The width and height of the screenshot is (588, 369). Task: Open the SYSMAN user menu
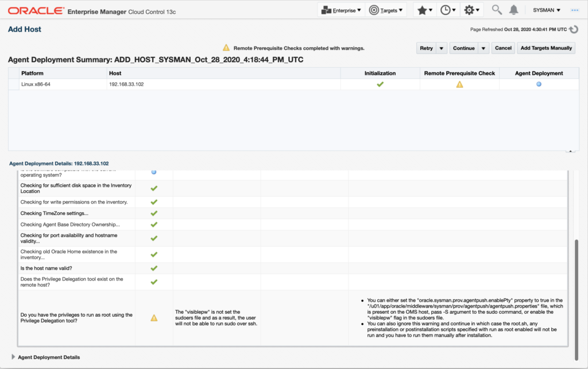547,10
